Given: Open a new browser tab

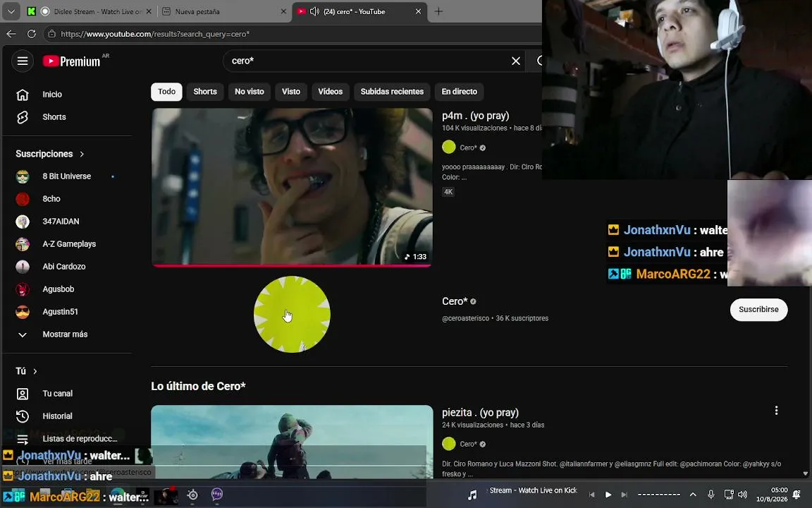Looking at the screenshot, I should point(438,11).
